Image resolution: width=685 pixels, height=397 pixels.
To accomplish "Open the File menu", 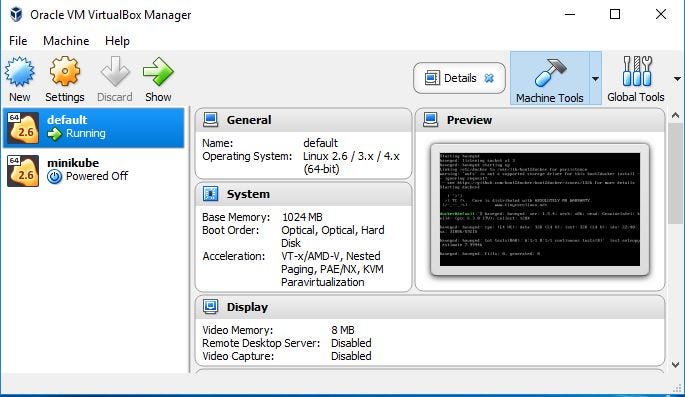I will coord(18,41).
